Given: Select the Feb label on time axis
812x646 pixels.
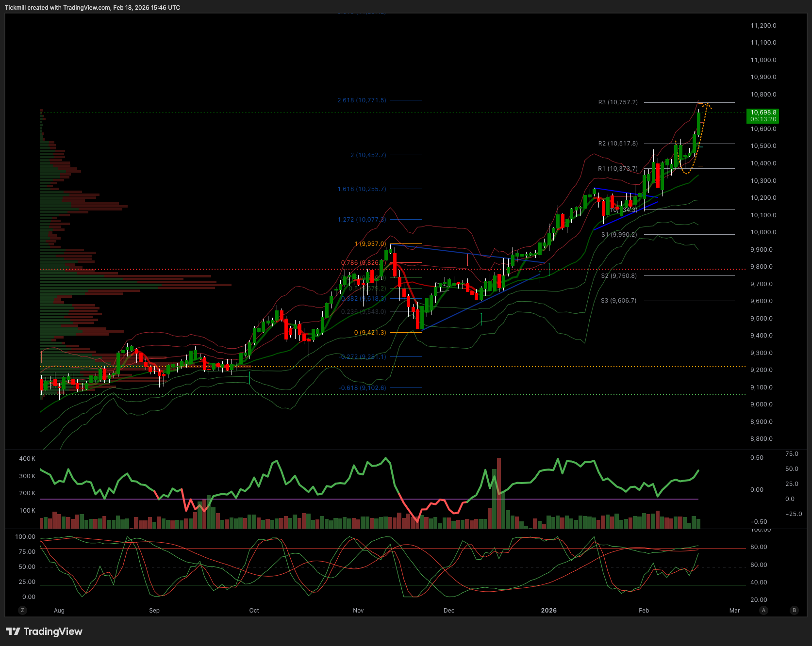Looking at the screenshot, I should point(644,611).
